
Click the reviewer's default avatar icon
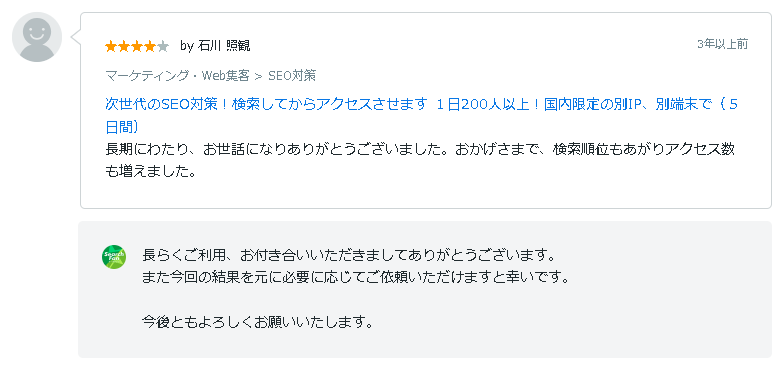37,37
